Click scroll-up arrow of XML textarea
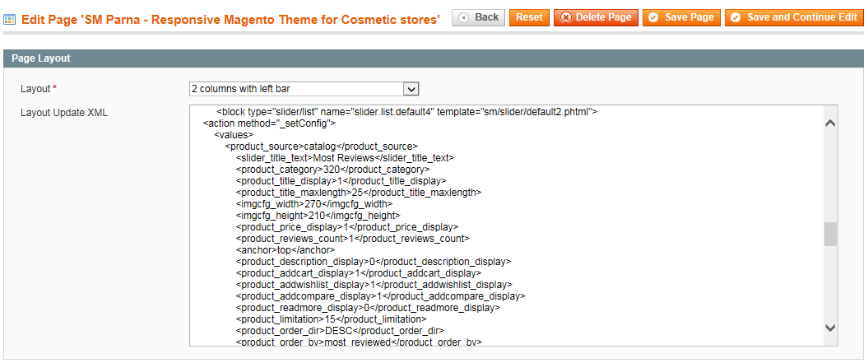This screenshot has width=868, height=363. click(830, 123)
